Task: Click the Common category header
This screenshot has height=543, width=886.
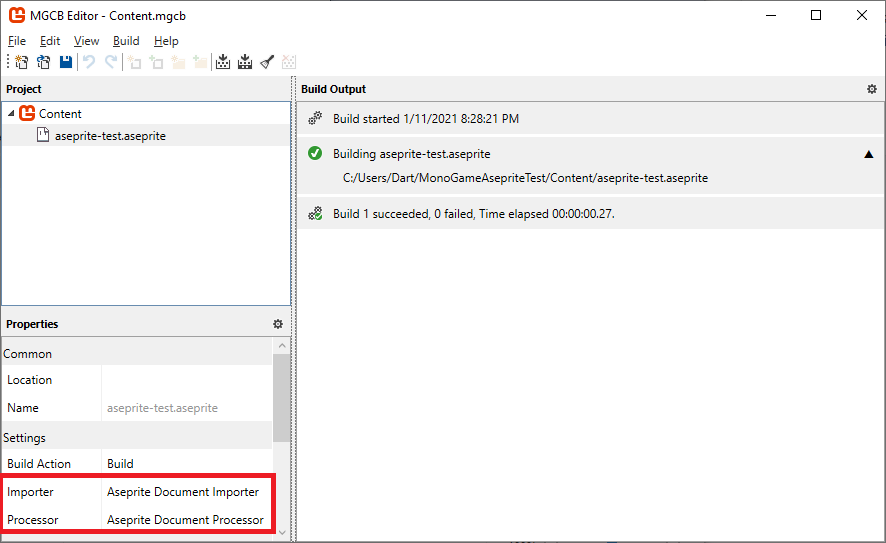Action: [137, 354]
